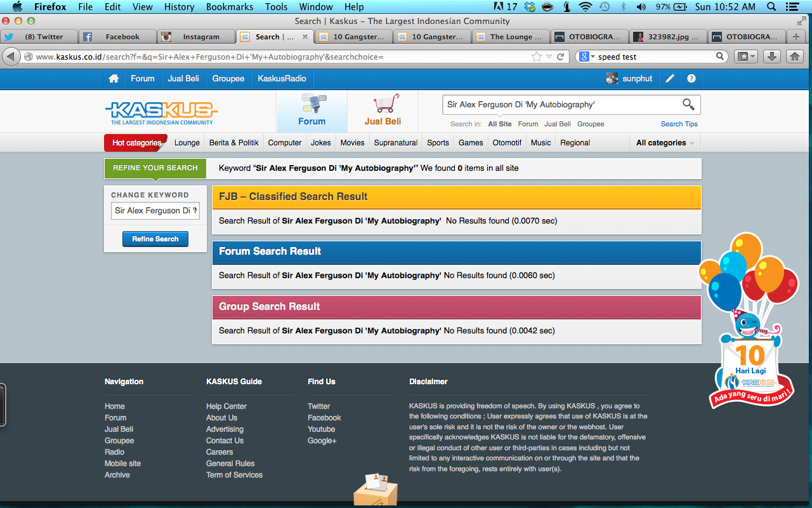Select the large Forum tab beside the logo
This screenshot has width=812, height=508.
[311, 111]
